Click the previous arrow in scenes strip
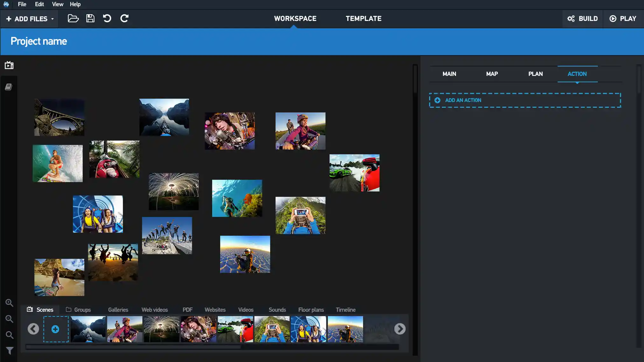The height and width of the screenshot is (362, 644). point(33,329)
